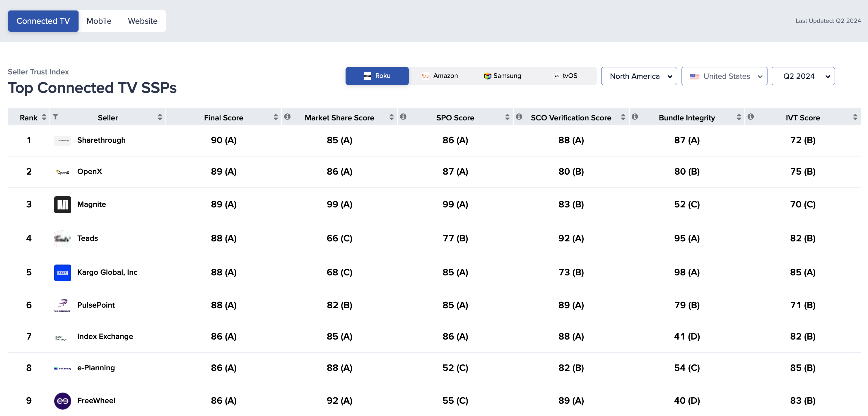This screenshot has width=868, height=416.
Task: Click PulsePoint's IVT Score 71 (B)
Action: pos(803,305)
